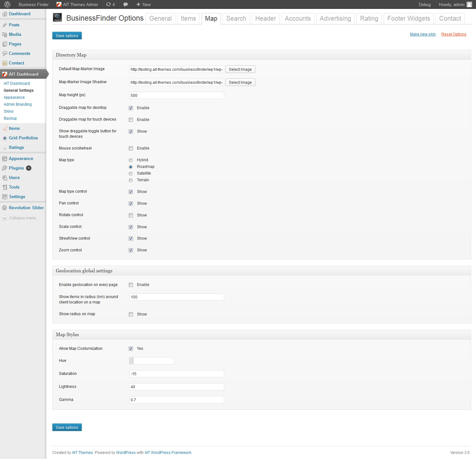Click the updates refresh icon in admin bar
476x459 pixels.
(108, 4)
